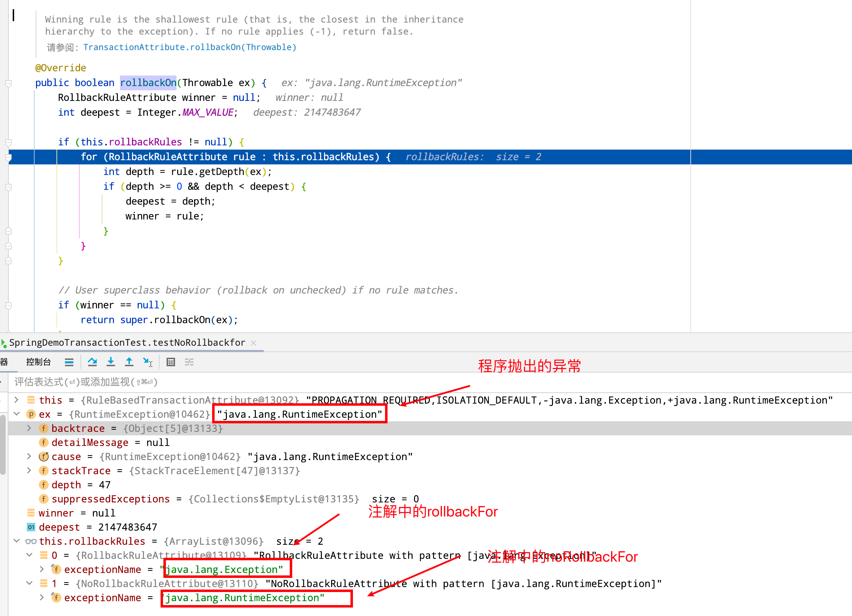Expand exceptionName "java.lang.RuntimeException" node
The height and width of the screenshot is (616, 852).
click(42, 598)
